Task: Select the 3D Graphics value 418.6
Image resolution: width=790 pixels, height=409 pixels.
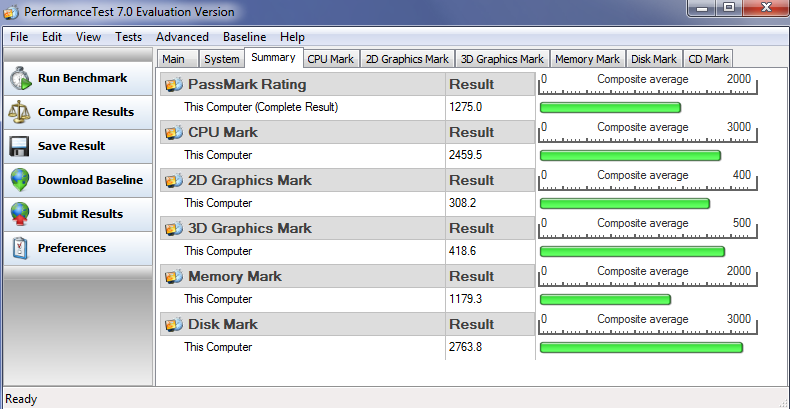Action: coord(463,251)
